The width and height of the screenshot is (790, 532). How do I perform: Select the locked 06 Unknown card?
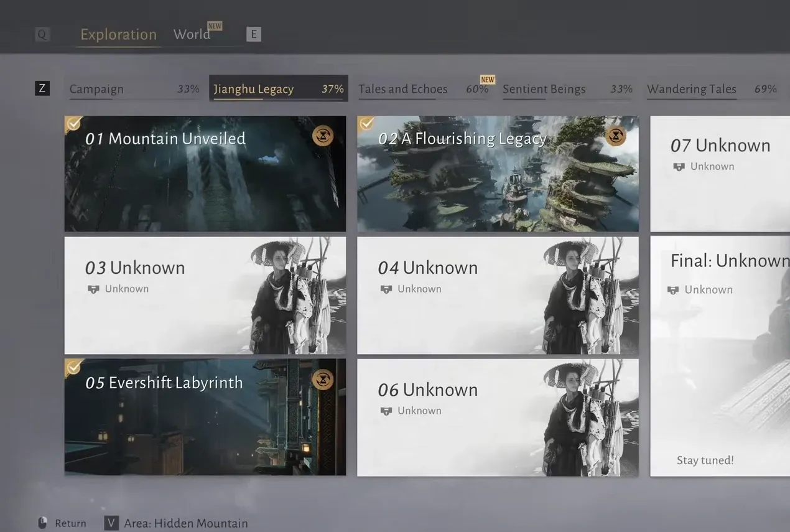[498, 418]
